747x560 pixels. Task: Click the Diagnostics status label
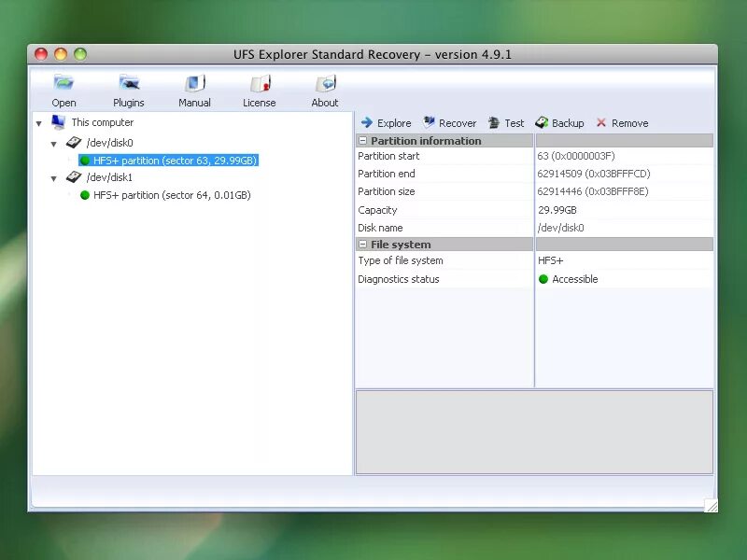399,279
